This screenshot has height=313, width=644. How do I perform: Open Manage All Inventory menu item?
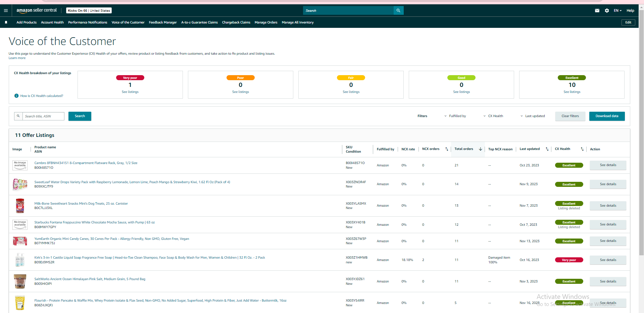[298, 22]
